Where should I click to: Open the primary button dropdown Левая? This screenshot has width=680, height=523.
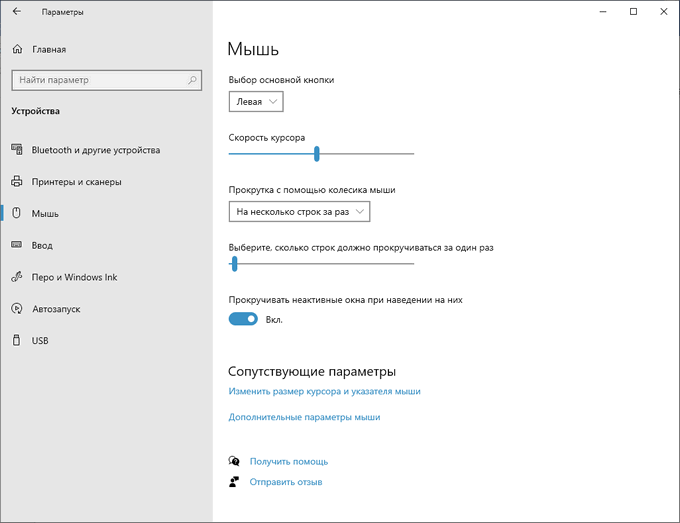pos(256,101)
